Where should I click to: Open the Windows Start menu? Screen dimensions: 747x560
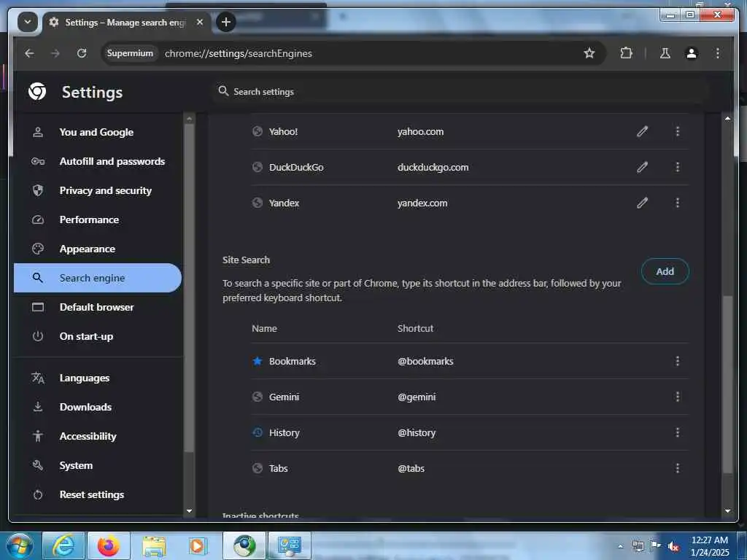(19, 545)
